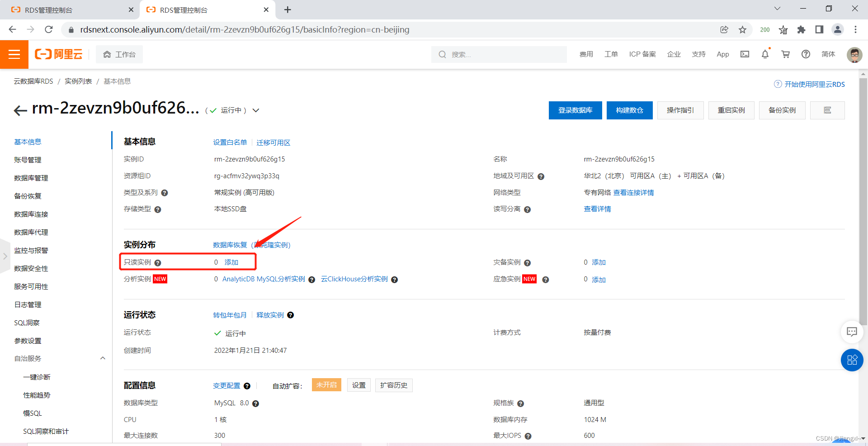Open the help question mark in the top bar
The image size is (868, 446).
coord(806,54)
